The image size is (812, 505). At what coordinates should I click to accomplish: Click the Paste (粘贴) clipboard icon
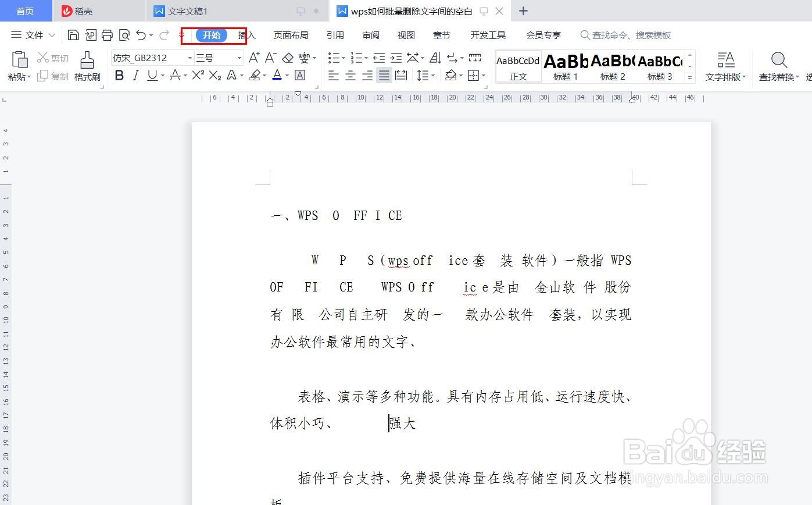point(20,59)
